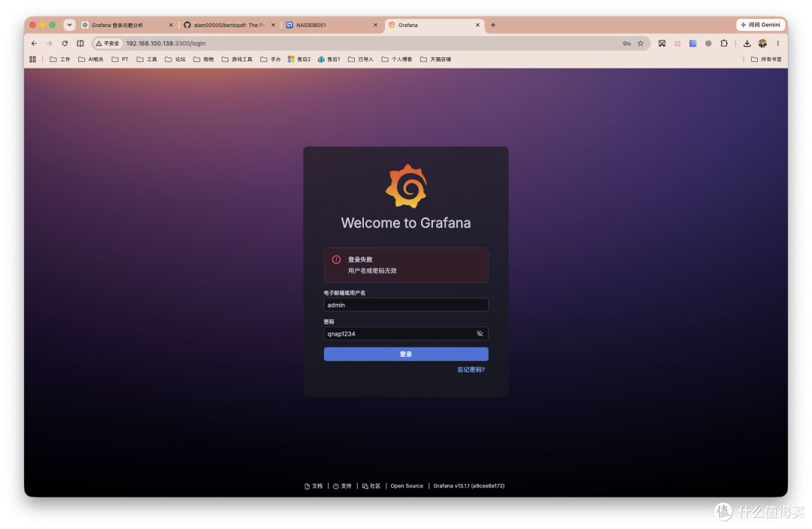Open the 支持 footer link

pos(342,486)
